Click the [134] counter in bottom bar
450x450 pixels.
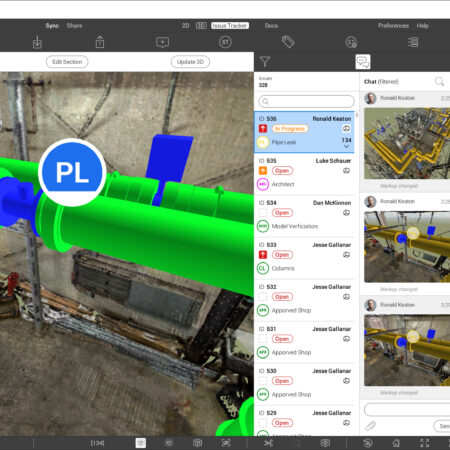point(98,443)
